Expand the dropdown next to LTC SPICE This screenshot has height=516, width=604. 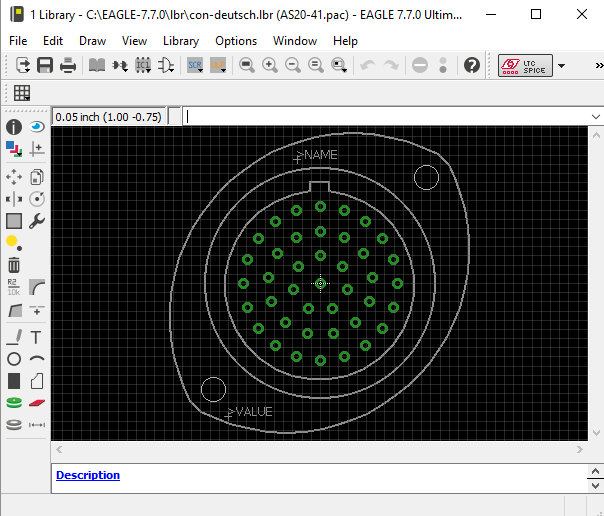[x=562, y=65]
